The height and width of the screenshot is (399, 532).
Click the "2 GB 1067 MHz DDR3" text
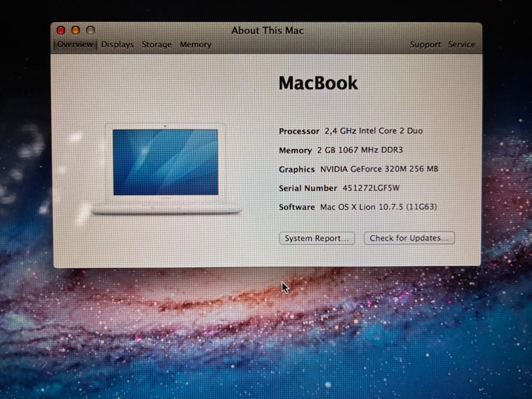(360, 150)
